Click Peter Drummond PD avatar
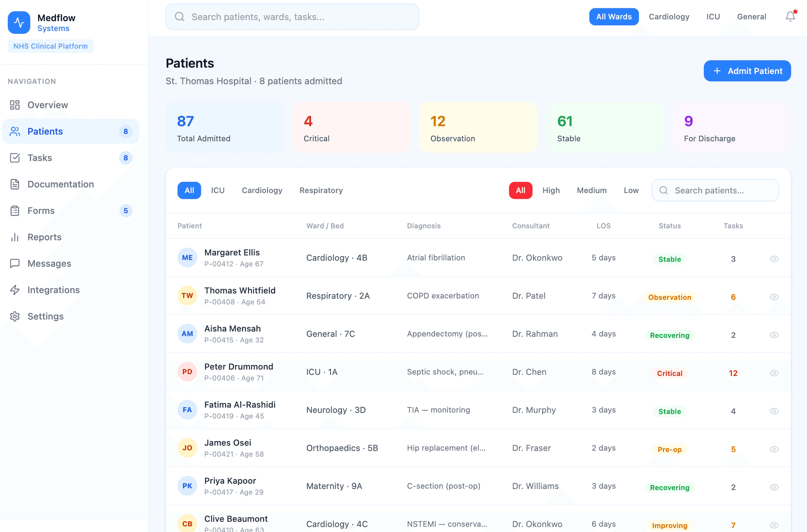Image resolution: width=807 pixels, height=532 pixels. [x=187, y=372]
